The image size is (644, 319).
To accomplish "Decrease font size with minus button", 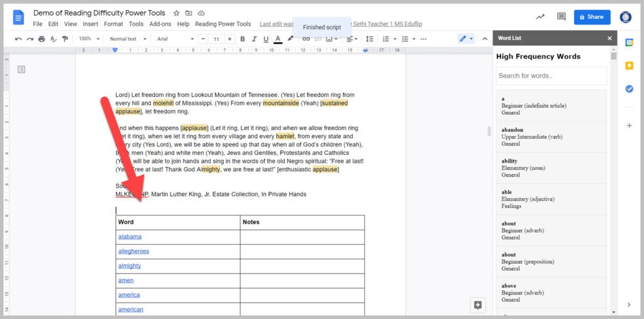I will [x=203, y=39].
